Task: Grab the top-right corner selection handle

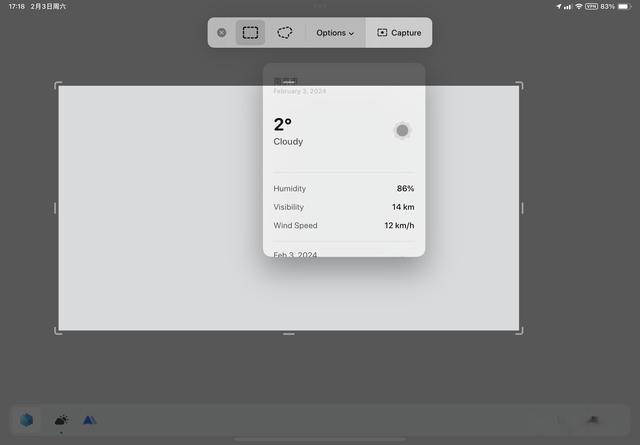Action: (x=520, y=85)
